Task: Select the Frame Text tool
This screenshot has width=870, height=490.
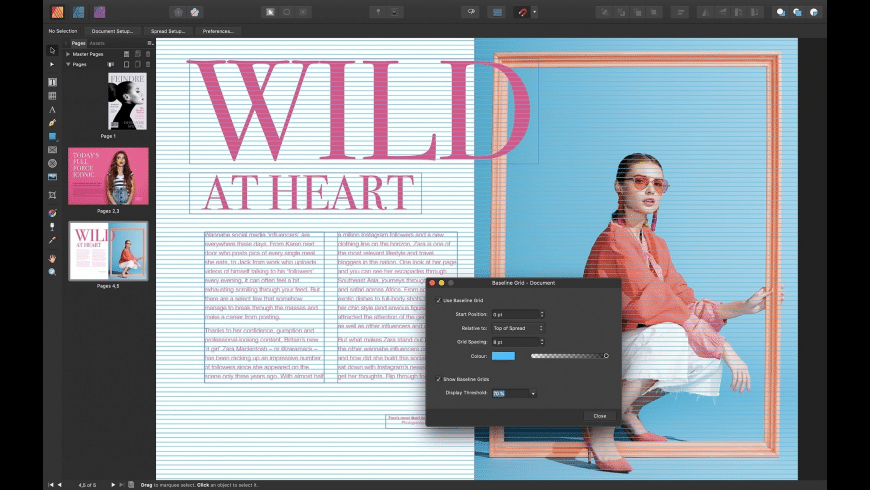Action: 52,82
